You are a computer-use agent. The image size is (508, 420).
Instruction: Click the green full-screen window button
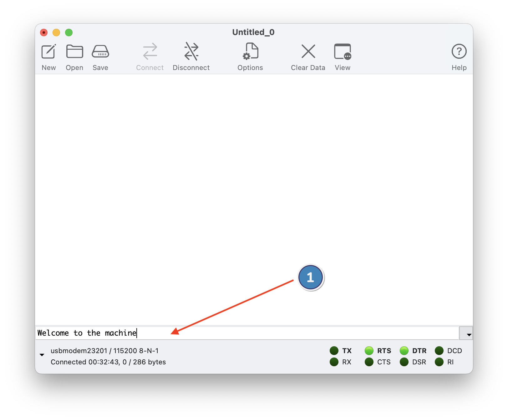tap(69, 32)
